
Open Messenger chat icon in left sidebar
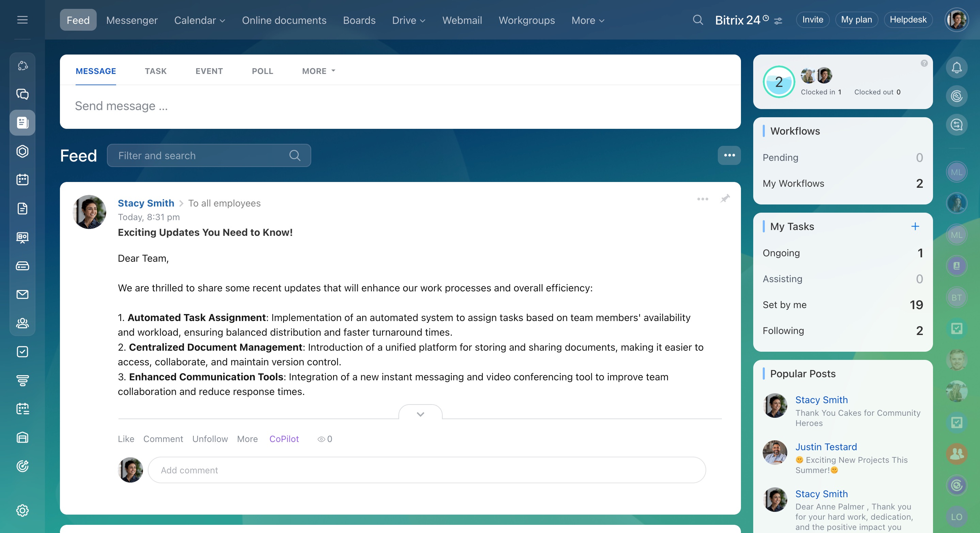(x=22, y=94)
